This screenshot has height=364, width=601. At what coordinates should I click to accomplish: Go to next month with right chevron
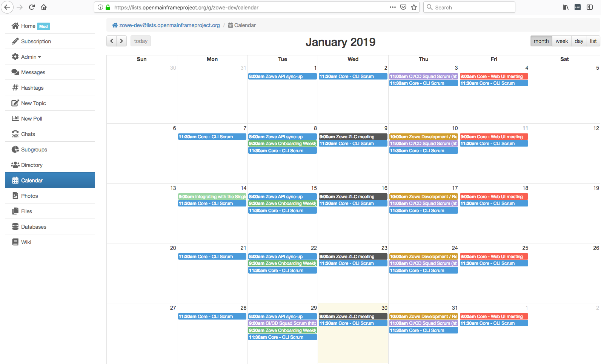coord(121,41)
